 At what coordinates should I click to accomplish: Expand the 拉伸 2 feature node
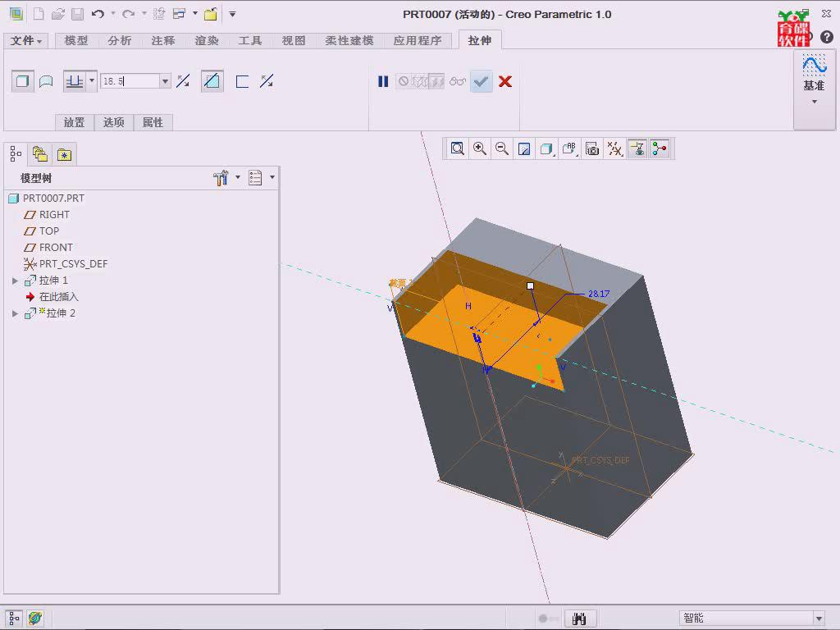15,313
